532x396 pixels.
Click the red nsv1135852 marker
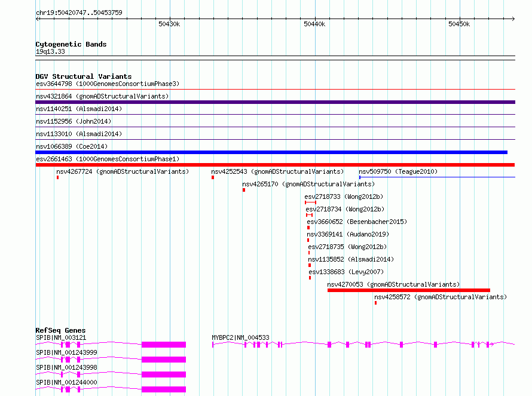310,265
